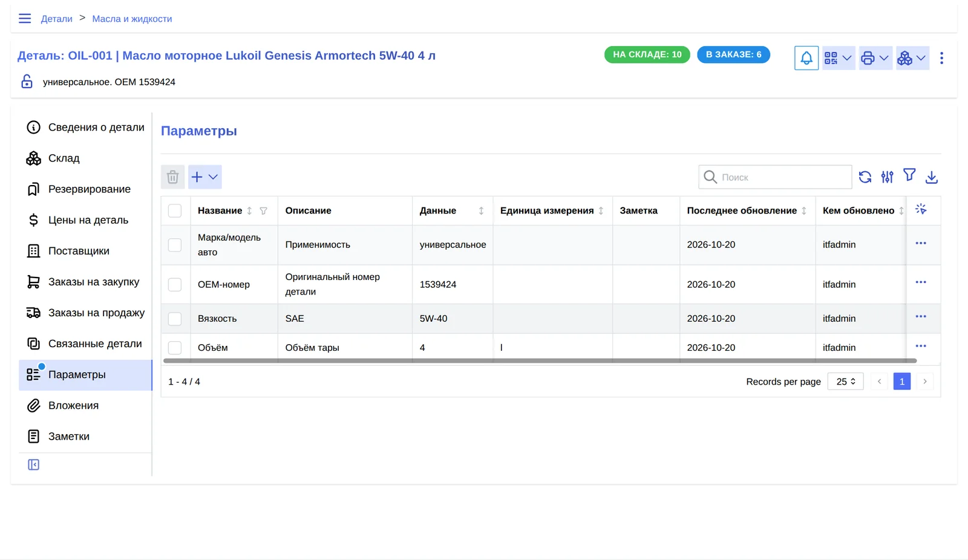Open Цены на деталь panel
This screenshot has width=968, height=560.
click(x=85, y=220)
